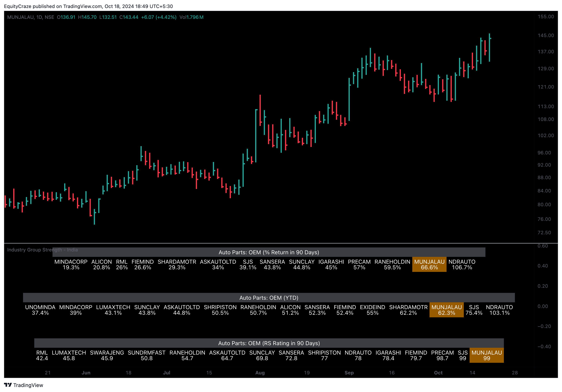
Task: Click the TradingView logo icon
Action: click(8, 385)
